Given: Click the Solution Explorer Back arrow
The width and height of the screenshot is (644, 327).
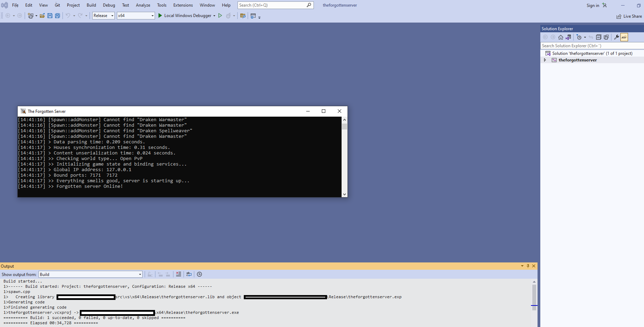Looking at the screenshot, I should coord(546,37).
